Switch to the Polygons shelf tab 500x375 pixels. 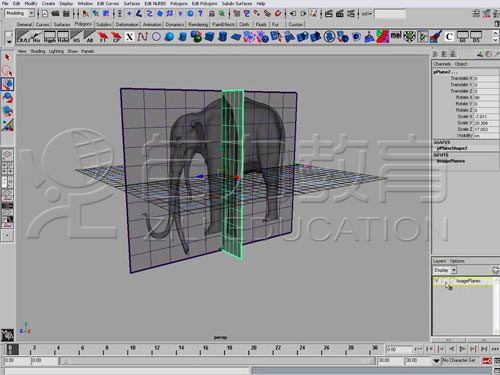pos(83,24)
